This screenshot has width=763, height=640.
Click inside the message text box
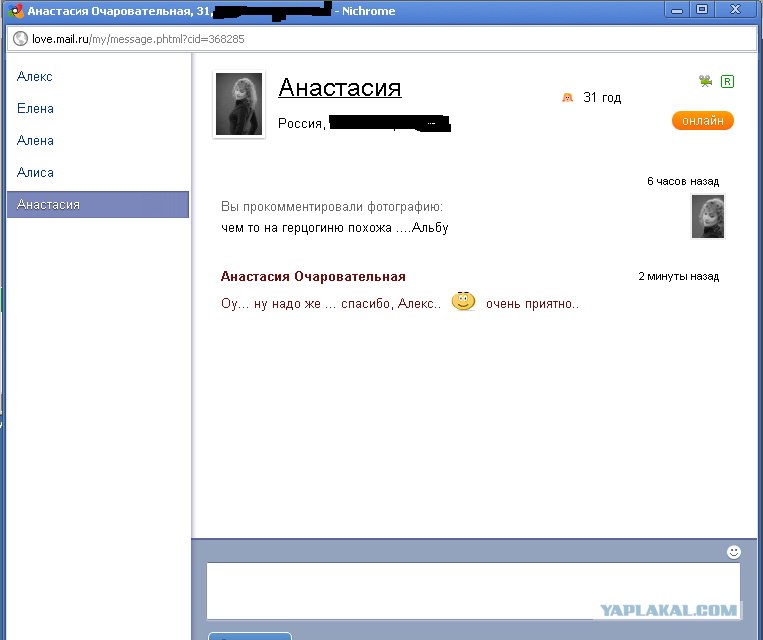point(472,590)
